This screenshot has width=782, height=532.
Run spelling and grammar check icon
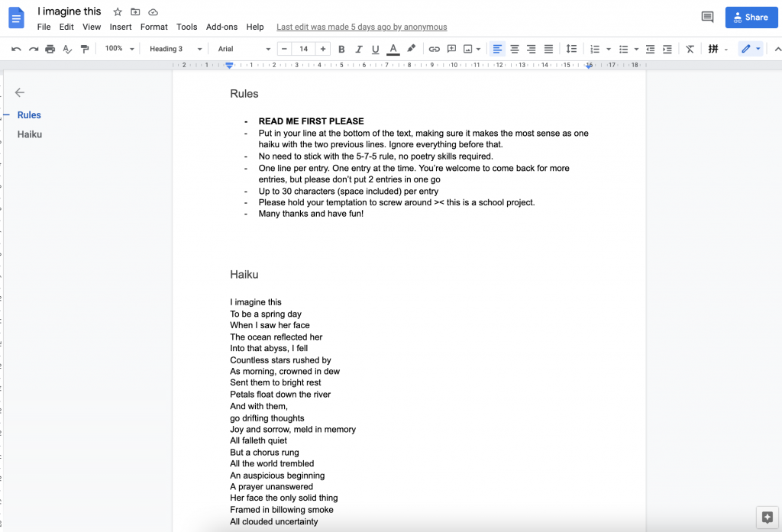tap(67, 49)
